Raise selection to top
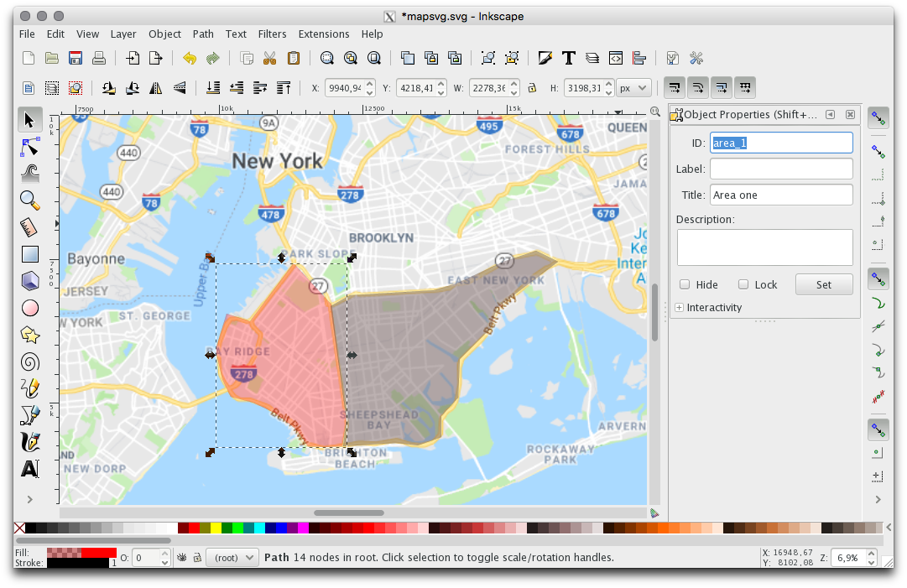Screen dimensions: 907x588 (x=284, y=88)
